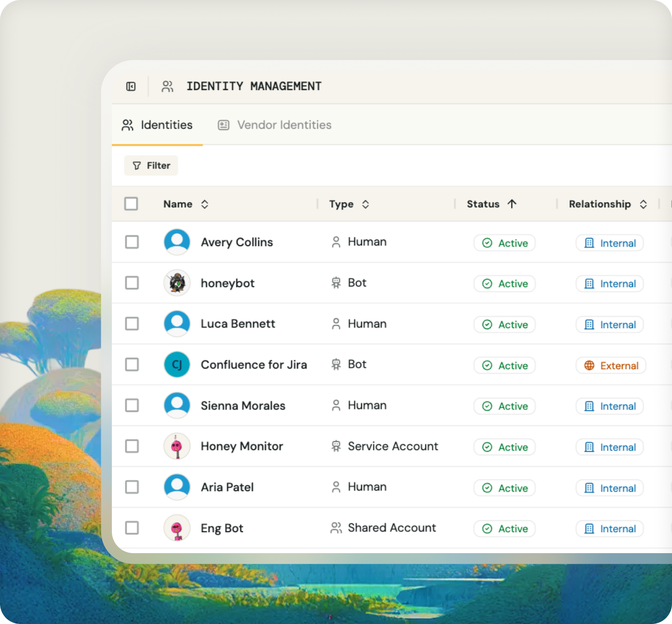This screenshot has height=624, width=672.
Task: Click Active status badge for Avery Collins
Action: pos(505,243)
